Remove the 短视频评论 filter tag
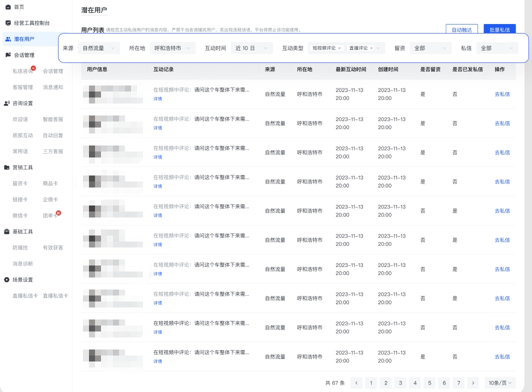The height and width of the screenshot is (392, 532). click(339, 48)
